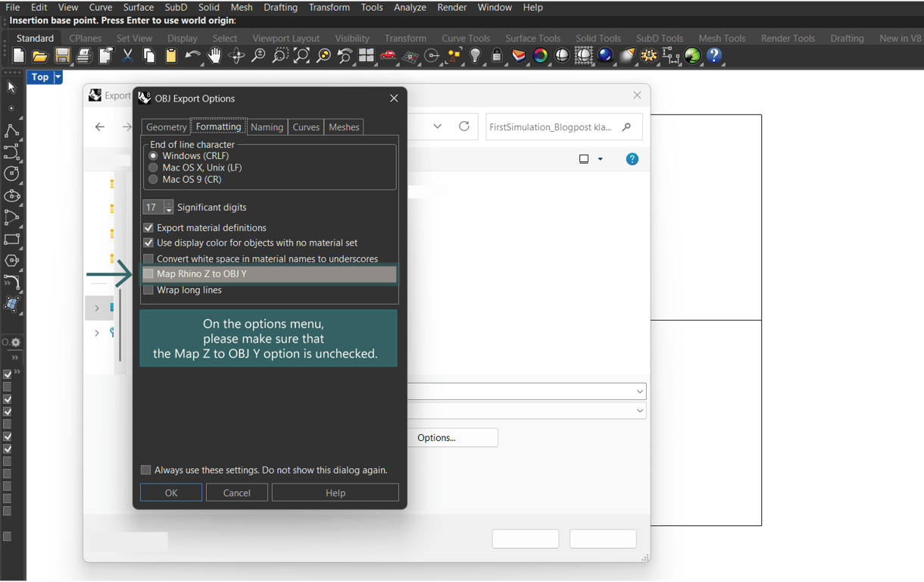Screen dimensions: 924x582
Task: Select the Rotate view tool
Action: (x=236, y=55)
